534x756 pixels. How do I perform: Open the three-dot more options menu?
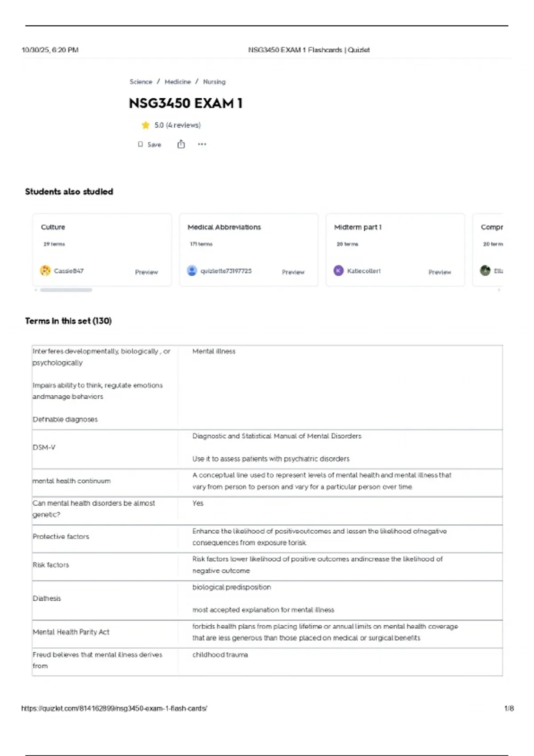(202, 144)
